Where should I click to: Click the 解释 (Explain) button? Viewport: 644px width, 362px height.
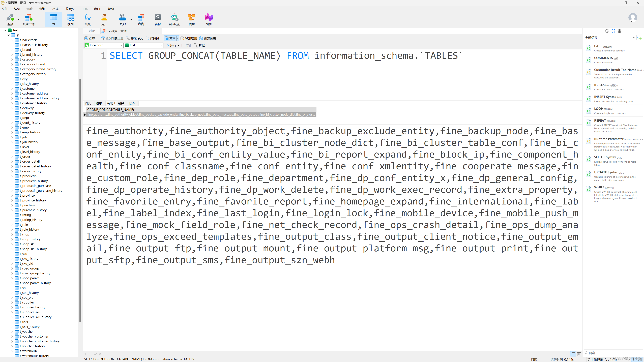(x=199, y=45)
